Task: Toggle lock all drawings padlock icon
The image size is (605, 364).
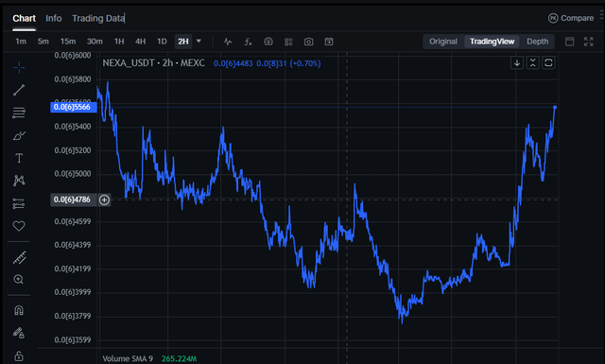Action: click(19, 355)
